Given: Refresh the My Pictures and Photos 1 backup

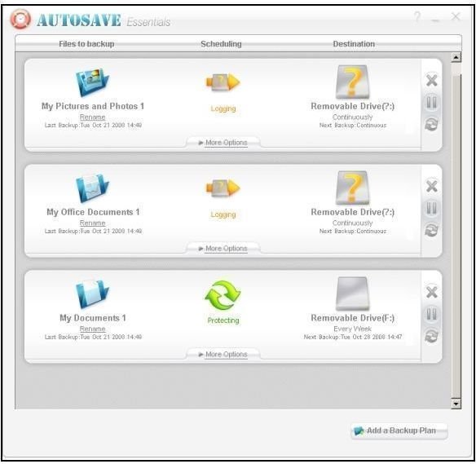Looking at the screenshot, I should pos(431,124).
